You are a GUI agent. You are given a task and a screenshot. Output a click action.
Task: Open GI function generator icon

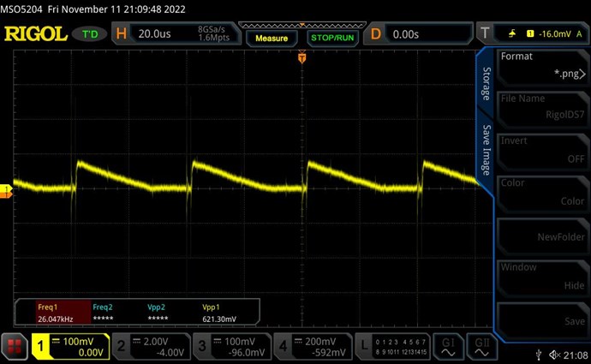(448, 347)
